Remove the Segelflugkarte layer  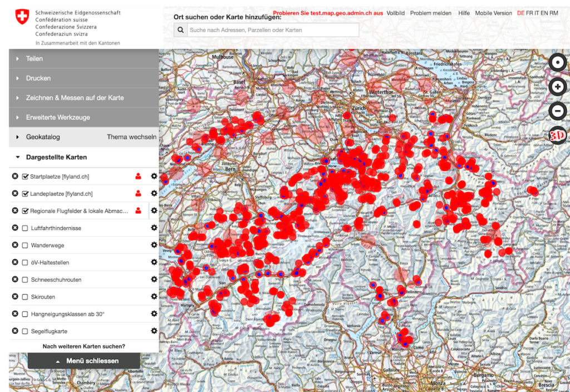15,331
